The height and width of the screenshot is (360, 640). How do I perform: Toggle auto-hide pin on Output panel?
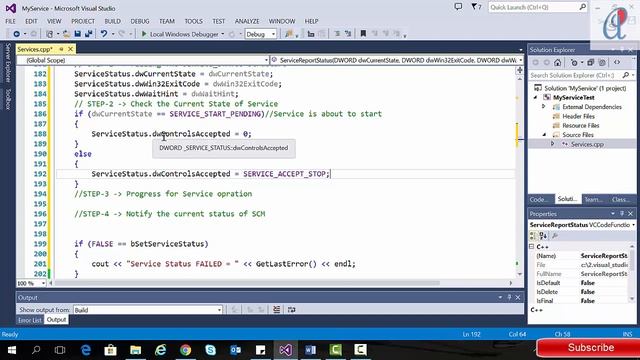point(509,298)
